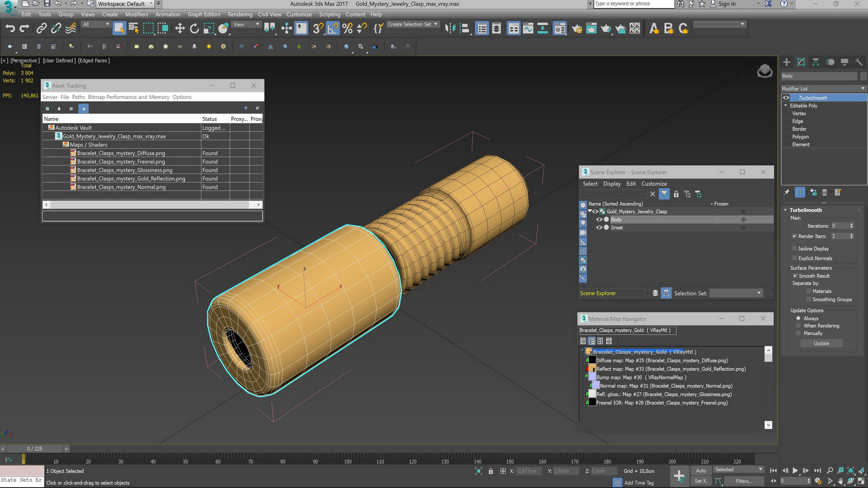Screen dimensions: 868x488
Task: Select the Polygon sub-object level
Action: click(x=800, y=137)
